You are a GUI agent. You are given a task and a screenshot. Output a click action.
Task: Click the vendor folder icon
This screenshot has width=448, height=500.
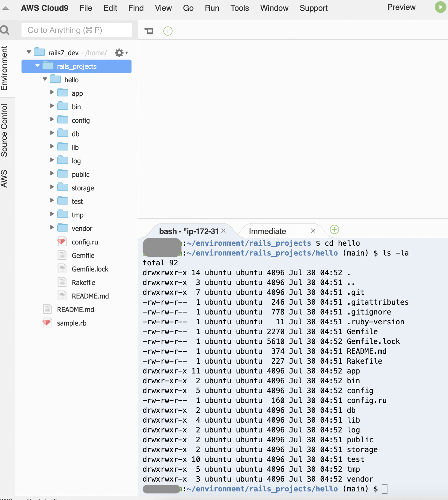(63, 228)
